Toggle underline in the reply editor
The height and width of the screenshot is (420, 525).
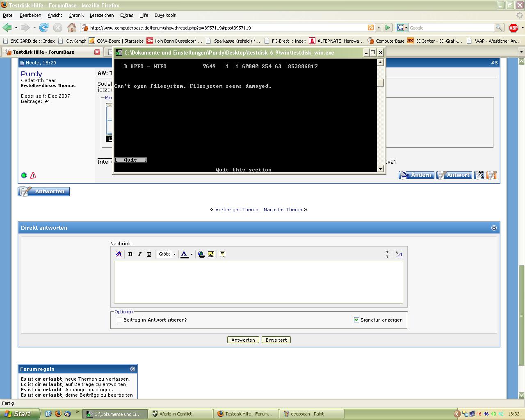coord(149,254)
